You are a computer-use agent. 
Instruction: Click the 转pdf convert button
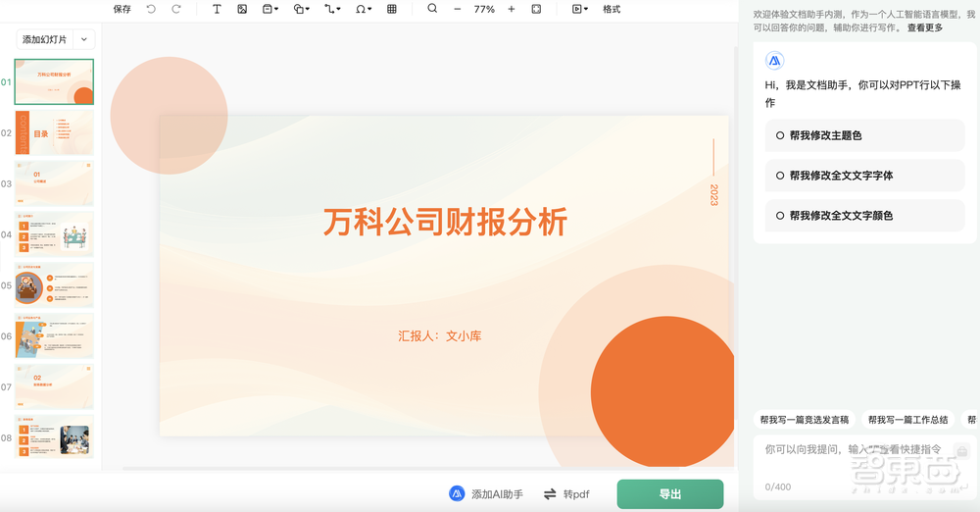(x=566, y=493)
